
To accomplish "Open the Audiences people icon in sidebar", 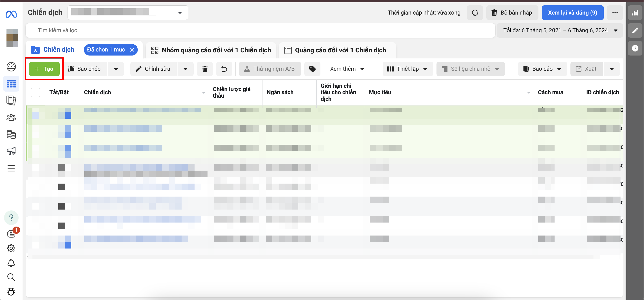I will [11, 117].
